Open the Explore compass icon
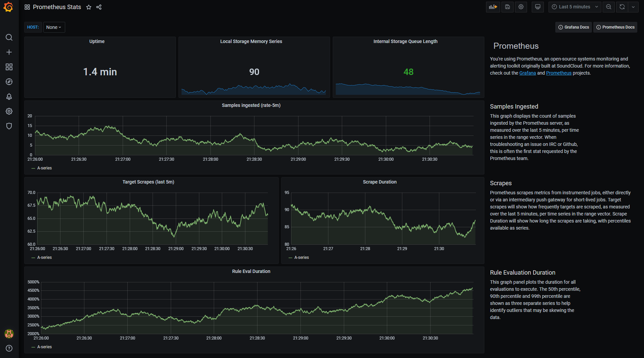The height and width of the screenshot is (358, 644). 9,82
